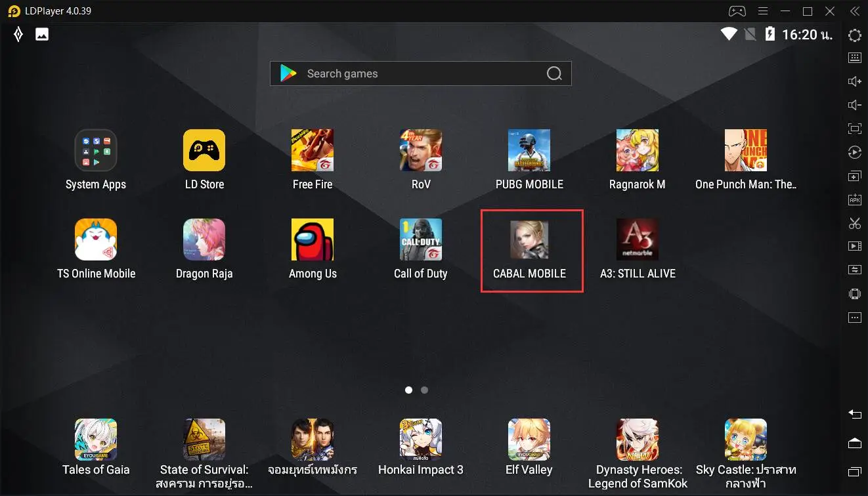
Task: Launch LD Store app
Action: pyautogui.click(x=204, y=150)
